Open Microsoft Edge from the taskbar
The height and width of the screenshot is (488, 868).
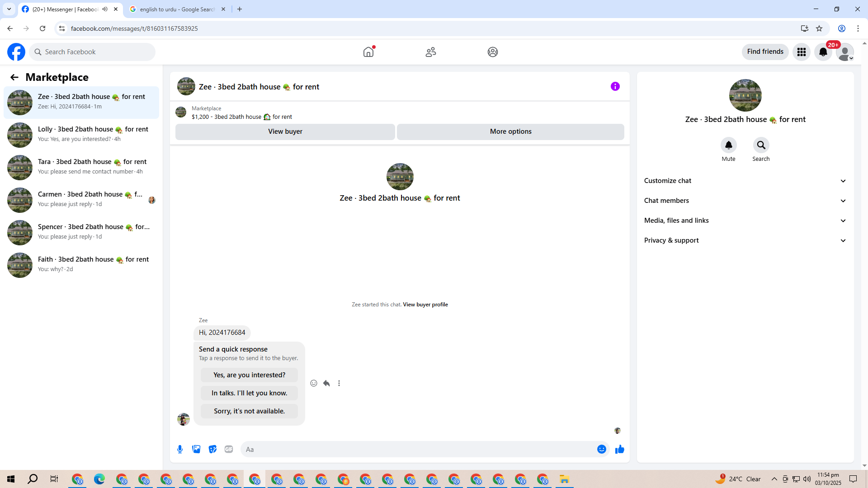tap(99, 479)
